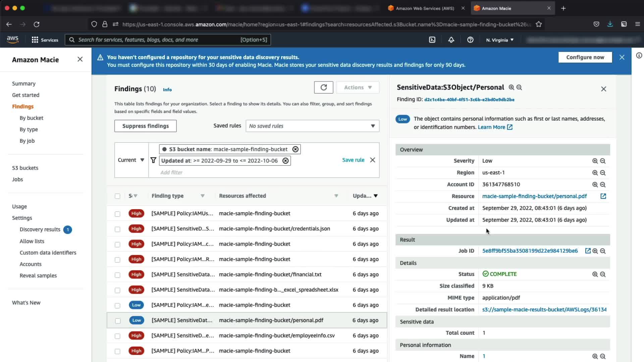Remove the S3 bucket name filter
This screenshot has height=362, width=644.
pyautogui.click(x=295, y=149)
